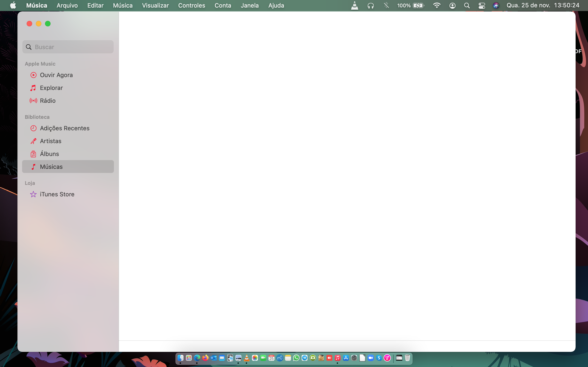This screenshot has width=588, height=367.
Task: Show Adições Recentes in library
Action: 65,128
